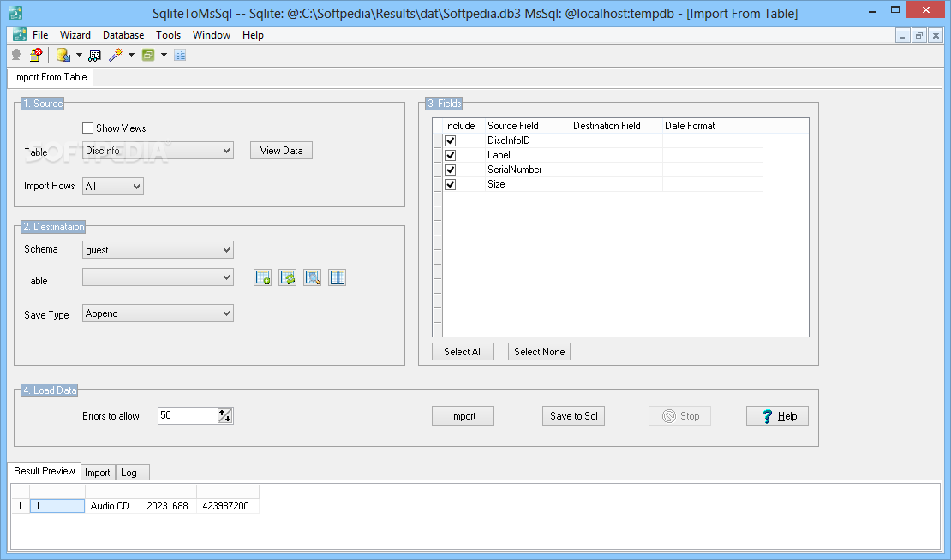The height and width of the screenshot is (560, 951).
Task: Click the yellow database import icon
Action: tap(63, 55)
